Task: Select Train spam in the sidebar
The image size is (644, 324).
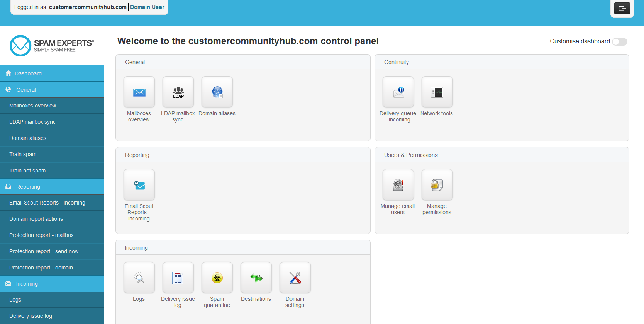Action: (23, 154)
